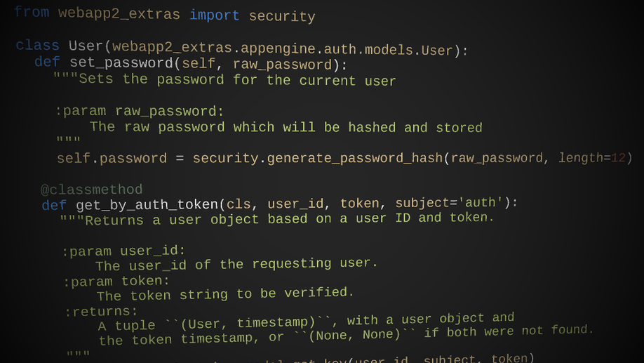Click the cls parameter in get_by_auth_token
644x363 pixels.
[239, 204]
